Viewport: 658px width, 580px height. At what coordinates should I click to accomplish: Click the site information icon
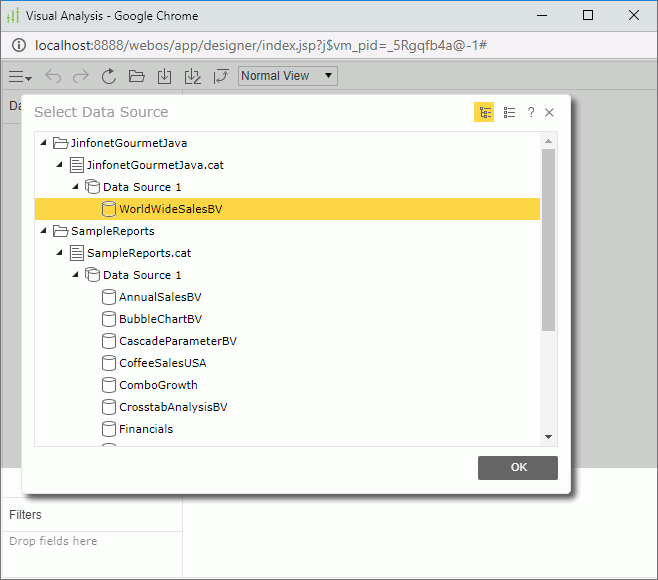19,45
